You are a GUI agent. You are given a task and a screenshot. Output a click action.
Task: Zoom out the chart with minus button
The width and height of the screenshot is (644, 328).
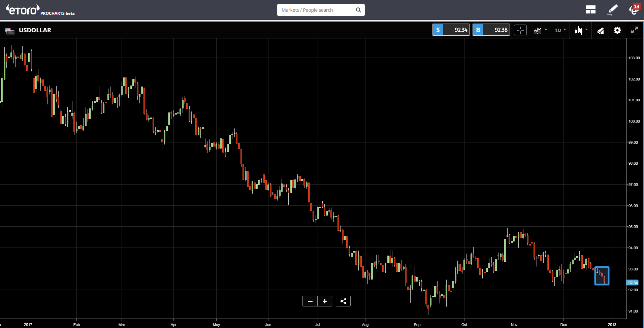(310, 301)
